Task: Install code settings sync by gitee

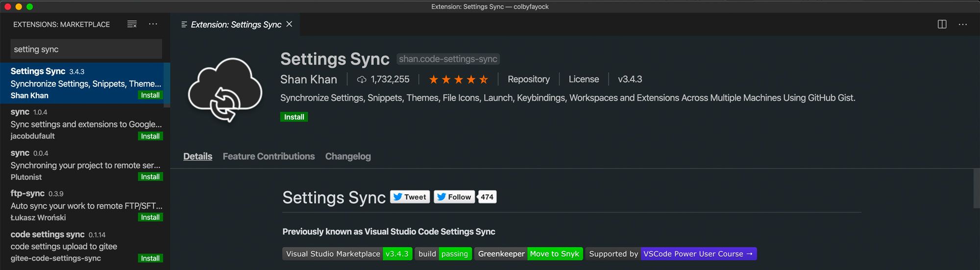Action: (x=150, y=258)
